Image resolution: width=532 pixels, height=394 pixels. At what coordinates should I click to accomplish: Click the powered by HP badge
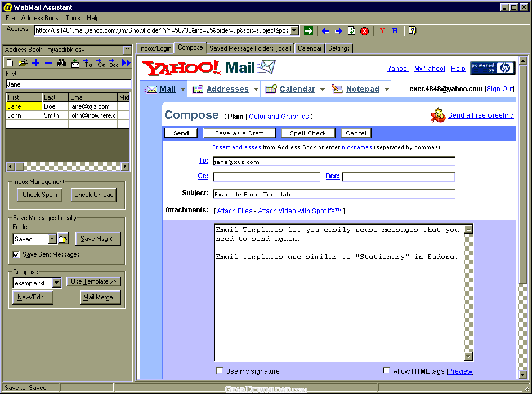[x=493, y=68]
